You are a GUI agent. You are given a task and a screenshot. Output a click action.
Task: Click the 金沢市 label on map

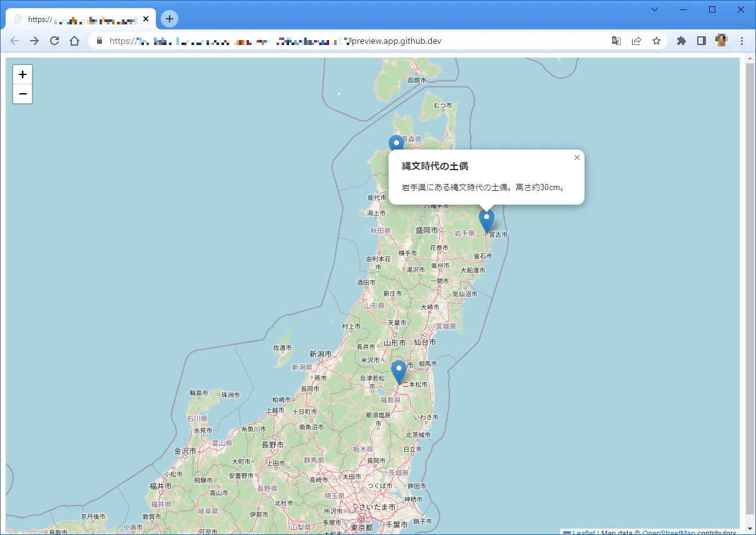point(186,451)
